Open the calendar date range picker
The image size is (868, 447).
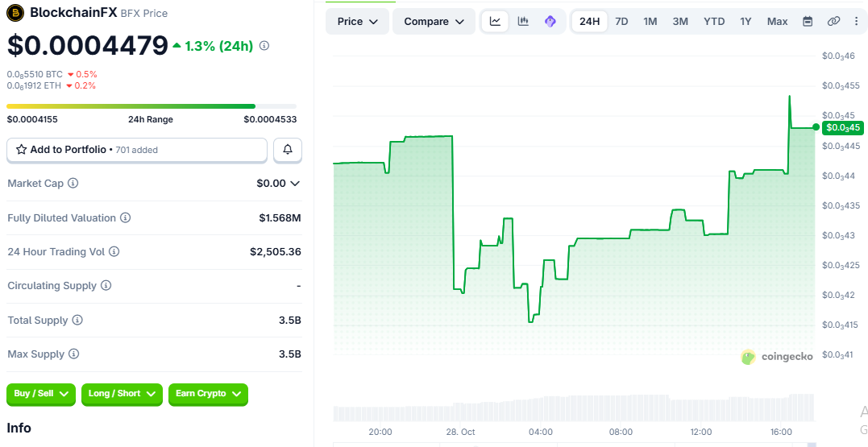808,22
